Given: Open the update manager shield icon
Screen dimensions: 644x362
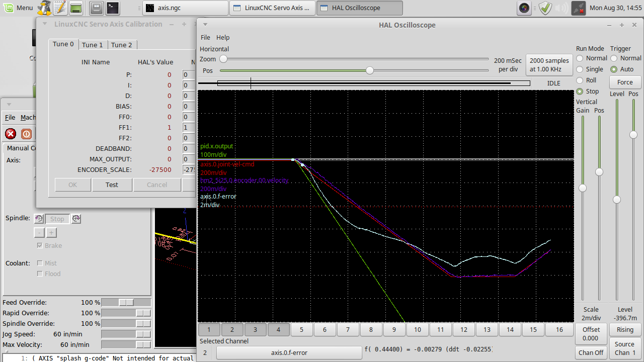Looking at the screenshot, I should point(545,8).
